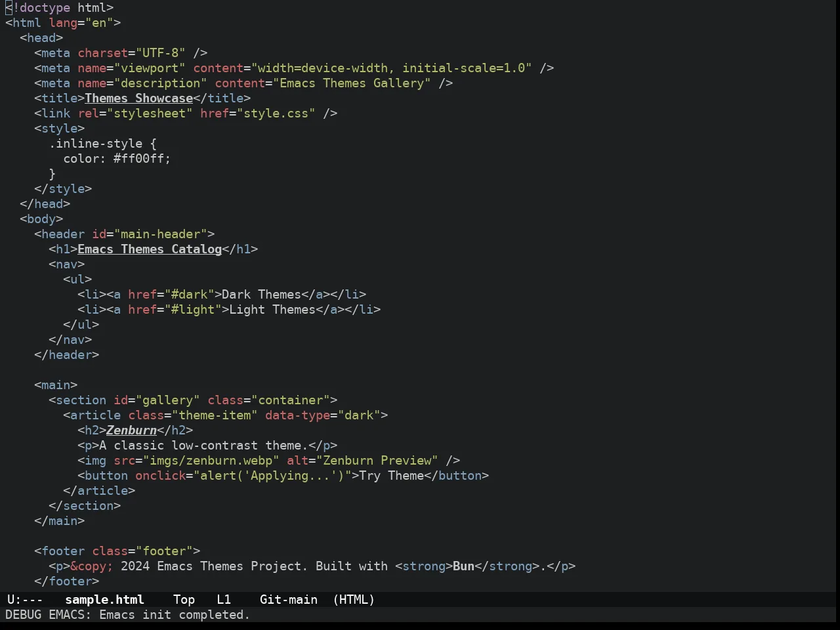Click the .inline-style selector text
The height and width of the screenshot is (630, 840).
point(95,143)
